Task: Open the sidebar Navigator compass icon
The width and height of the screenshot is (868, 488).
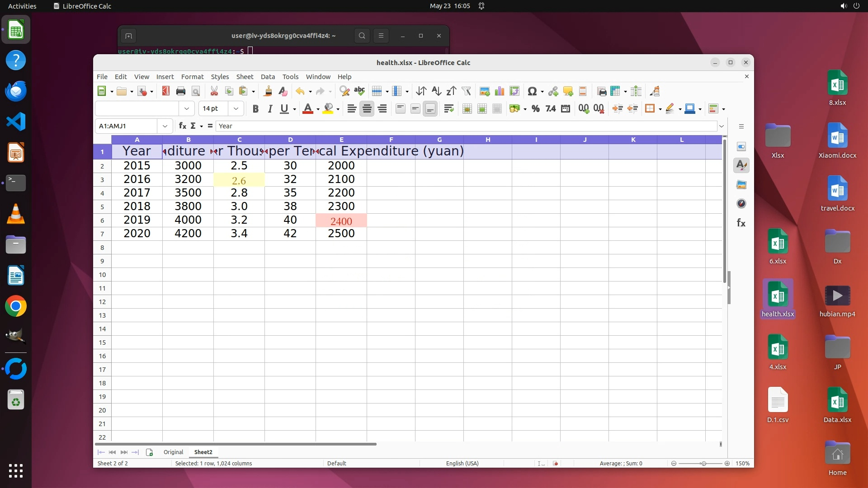Action: pyautogui.click(x=741, y=204)
